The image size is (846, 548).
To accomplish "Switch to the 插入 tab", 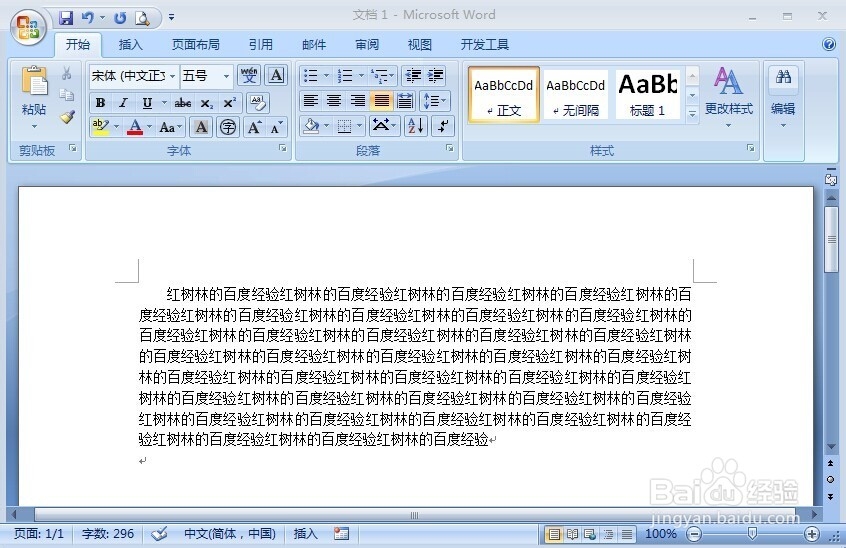I will (131, 45).
